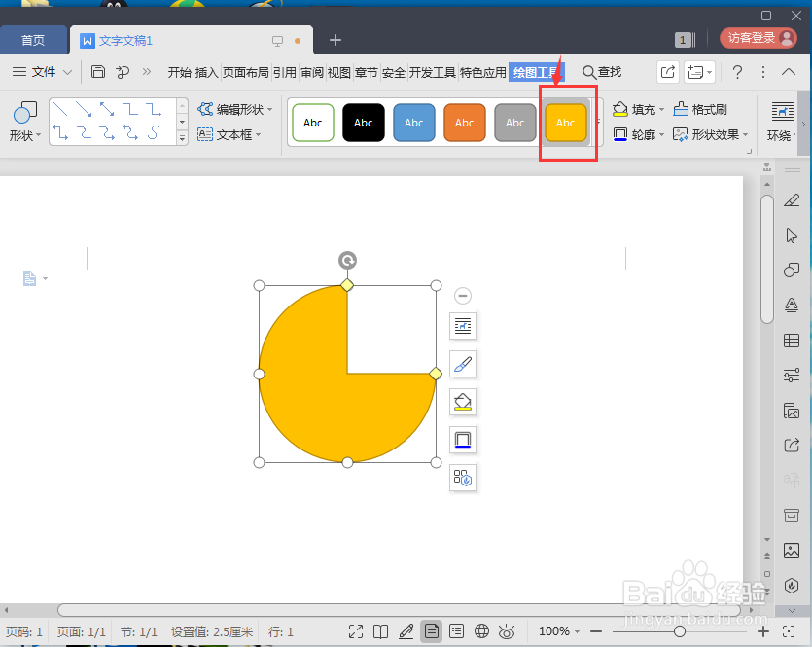Click the 访客登录 login button
Image resolution: width=812 pixels, height=647 pixels.
click(759, 38)
